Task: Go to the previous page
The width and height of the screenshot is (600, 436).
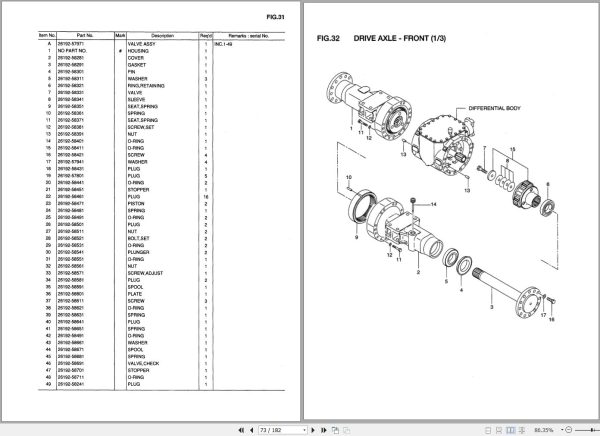Action: click(x=251, y=430)
